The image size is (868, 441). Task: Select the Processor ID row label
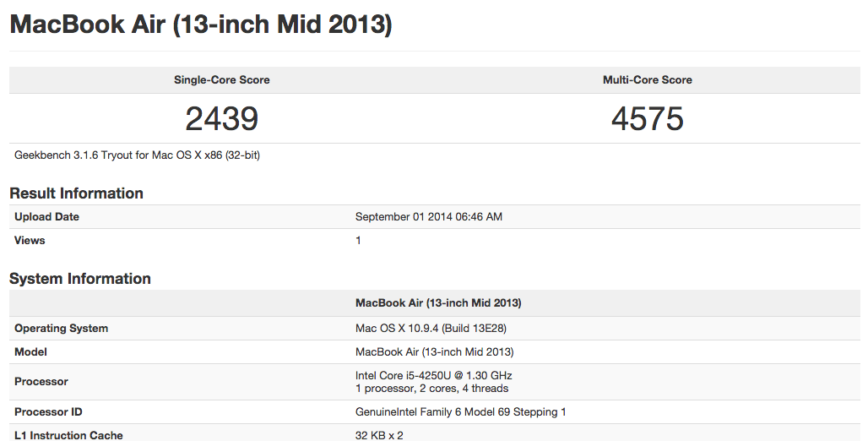[x=49, y=412]
